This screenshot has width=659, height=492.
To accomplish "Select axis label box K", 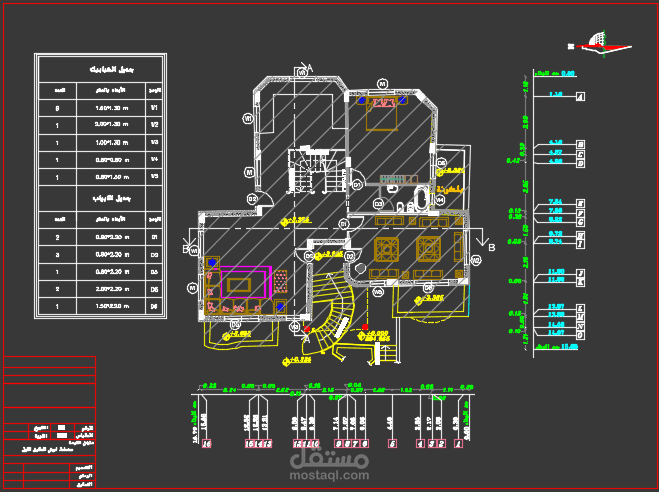I will coord(580,282).
